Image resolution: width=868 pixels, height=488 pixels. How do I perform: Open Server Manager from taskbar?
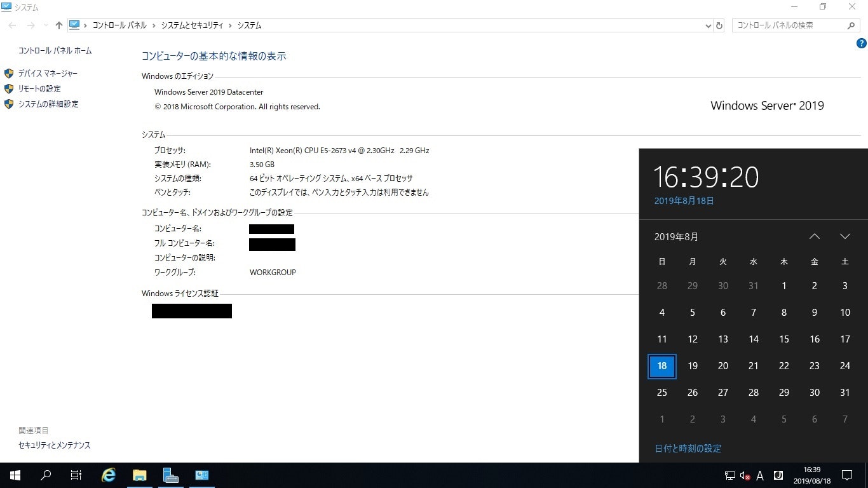170,475
